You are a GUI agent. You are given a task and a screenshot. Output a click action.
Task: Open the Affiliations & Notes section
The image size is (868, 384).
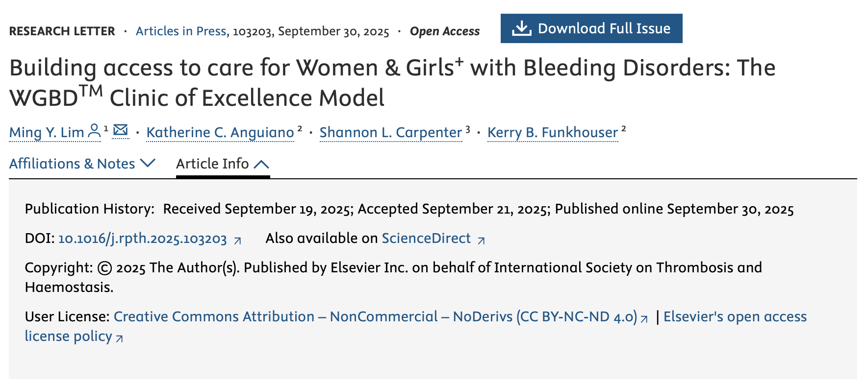pos(72,164)
